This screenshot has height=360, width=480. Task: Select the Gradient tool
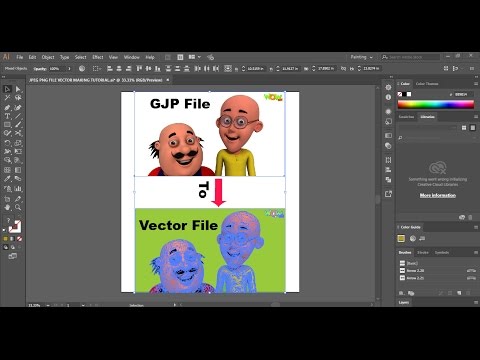coord(18,170)
